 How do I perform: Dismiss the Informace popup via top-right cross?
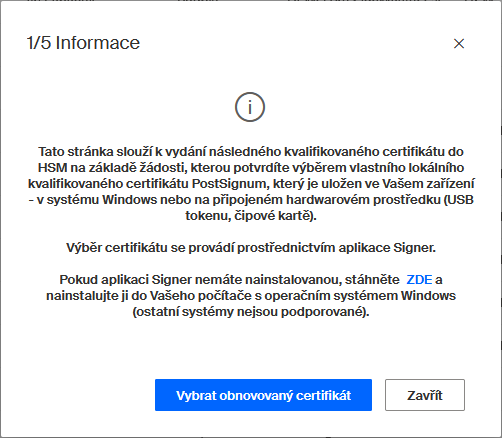[459, 43]
